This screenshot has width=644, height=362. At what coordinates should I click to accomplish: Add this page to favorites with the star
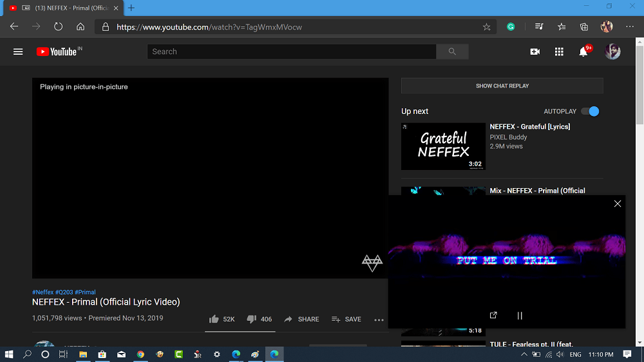pyautogui.click(x=487, y=27)
